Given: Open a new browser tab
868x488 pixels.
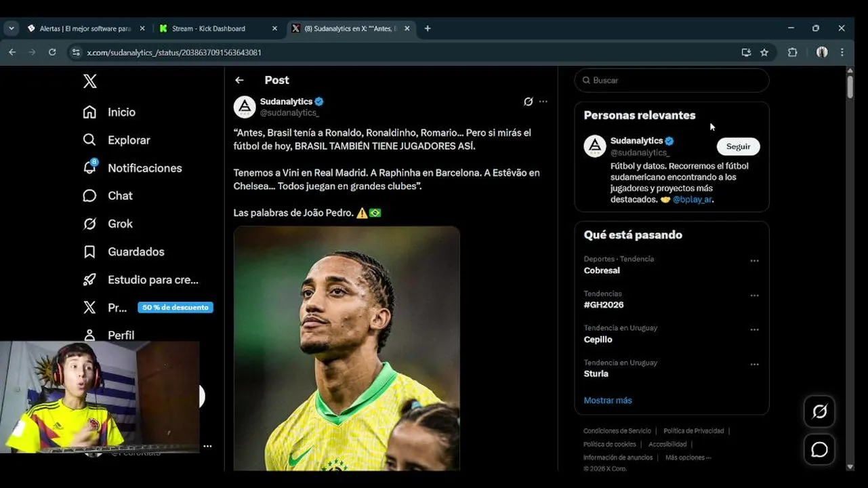Looking at the screenshot, I should tap(428, 28).
